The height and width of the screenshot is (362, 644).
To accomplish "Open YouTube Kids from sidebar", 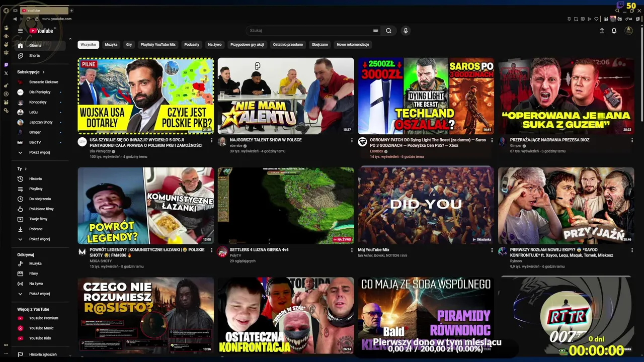I will [x=39, y=338].
